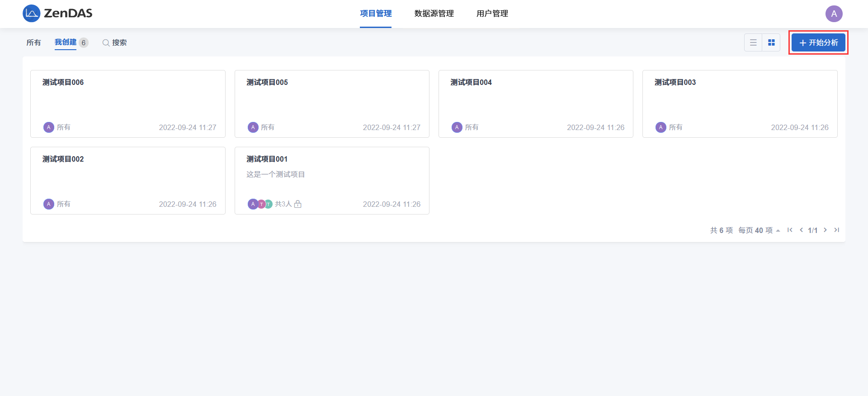The height and width of the screenshot is (396, 868).
Task: Select the 我创建 filter tab
Action: 66,42
